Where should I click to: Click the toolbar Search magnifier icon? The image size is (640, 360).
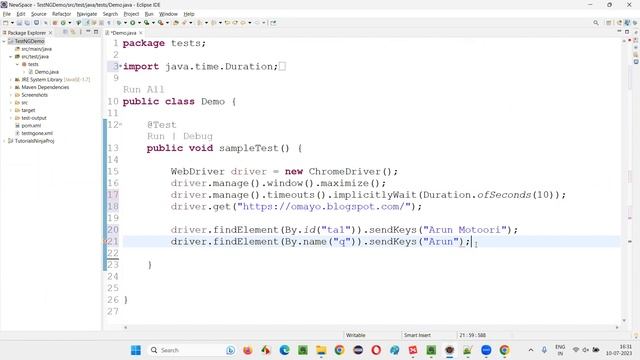(x=596, y=23)
